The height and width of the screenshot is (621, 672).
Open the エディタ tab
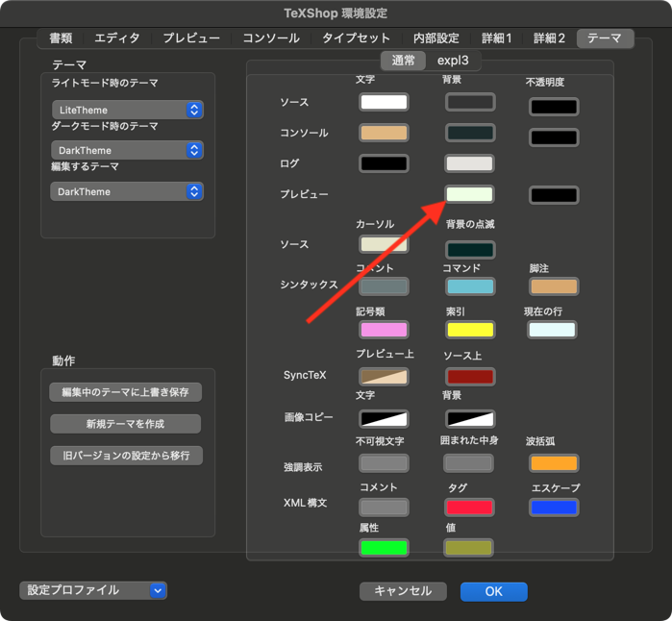tap(117, 38)
